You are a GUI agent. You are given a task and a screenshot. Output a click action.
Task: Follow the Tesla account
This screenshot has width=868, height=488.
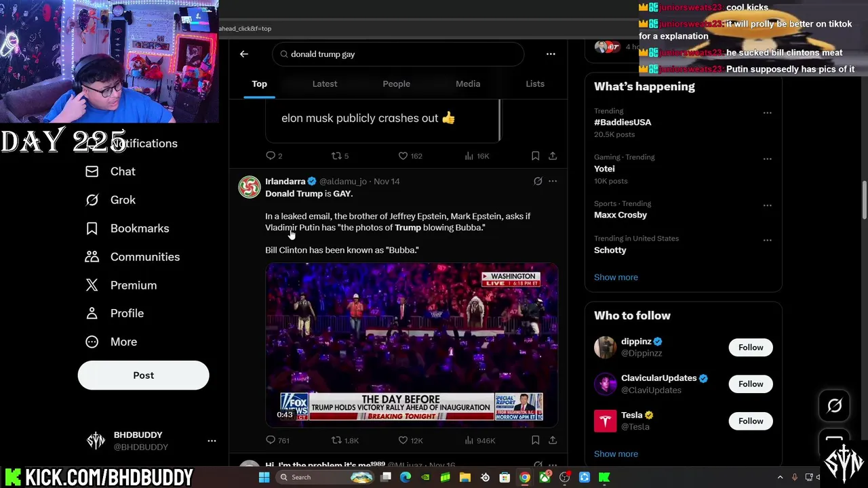(751, 421)
